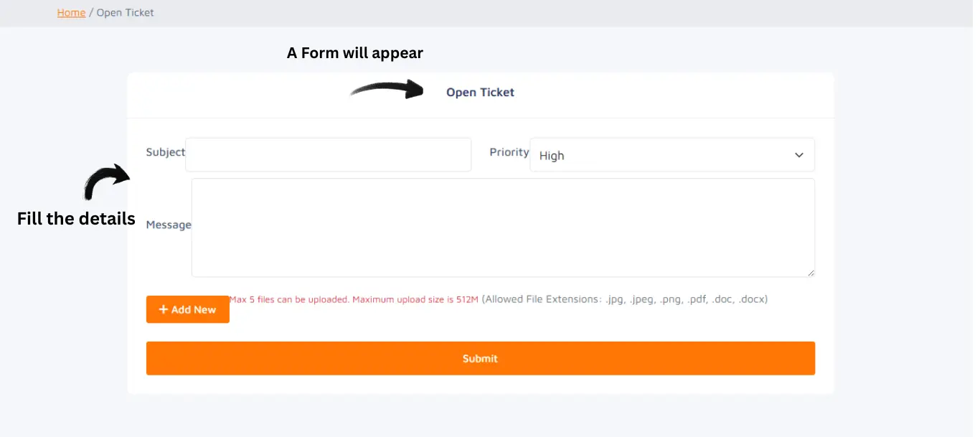This screenshot has height=437, width=980.
Task: Click the Subject field label
Action: point(165,152)
